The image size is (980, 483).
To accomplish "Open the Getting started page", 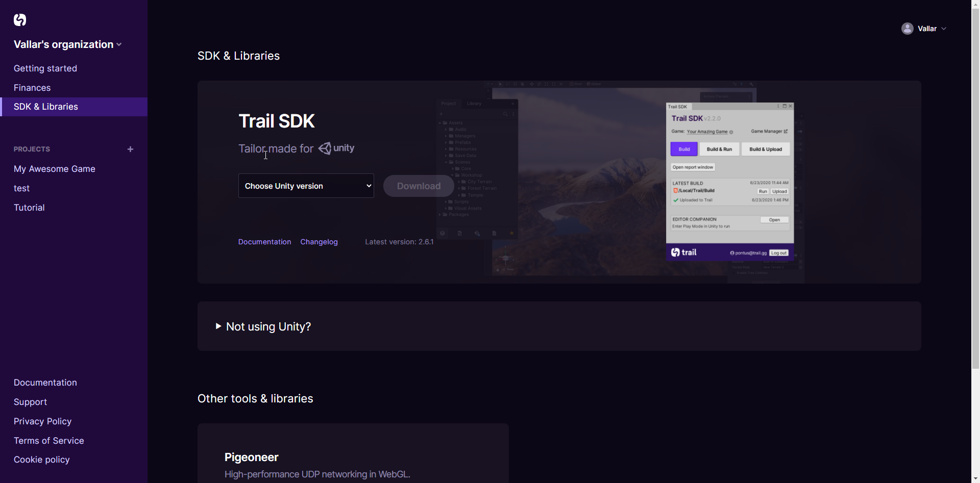I will pyautogui.click(x=45, y=68).
